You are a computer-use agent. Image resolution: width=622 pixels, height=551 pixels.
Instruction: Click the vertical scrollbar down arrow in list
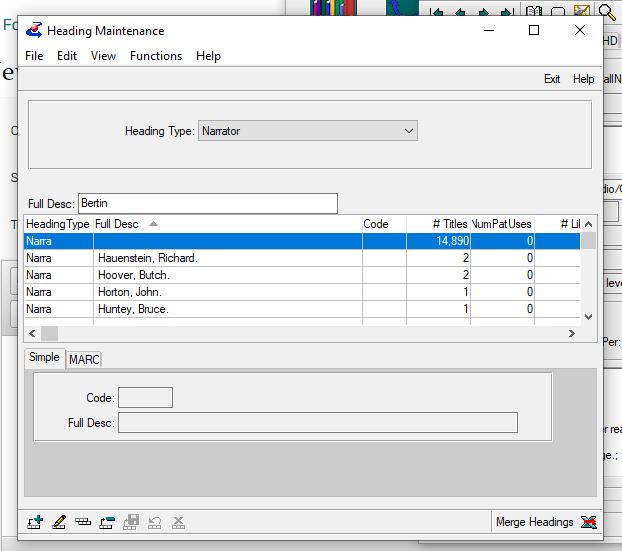(588, 316)
